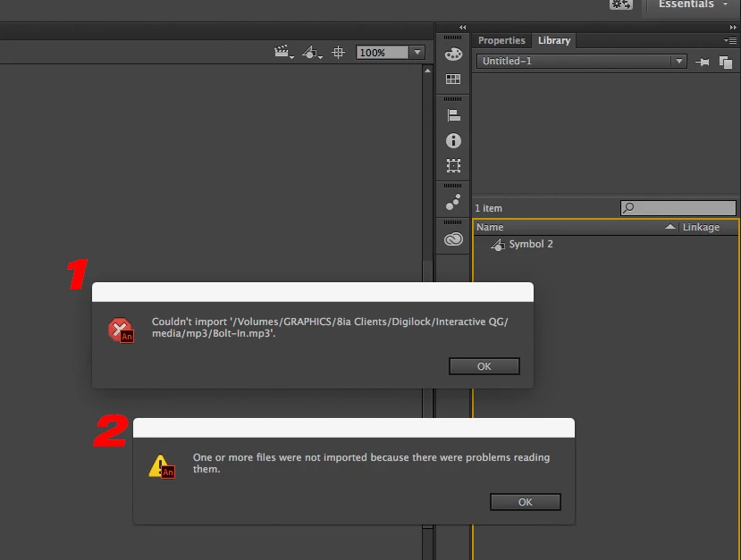Click the Couldn't import Bolt-In.mp3 message
The width and height of the screenshot is (741, 560).
(x=330, y=327)
